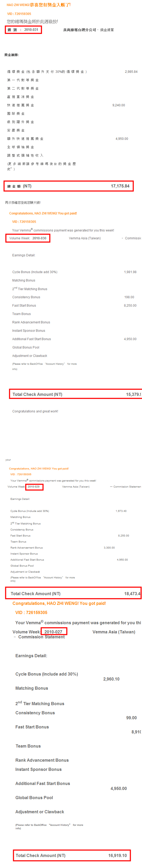Click Rank Advancement Bonus 3,300.00 value
Image resolution: width=142 pixels, height=868 pixels.
[x=109, y=548]
